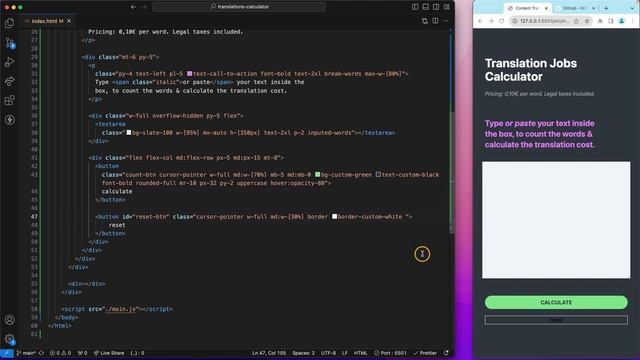This screenshot has width=640, height=360.
Task: Toggle the browser side panel
Action: click(611, 21)
